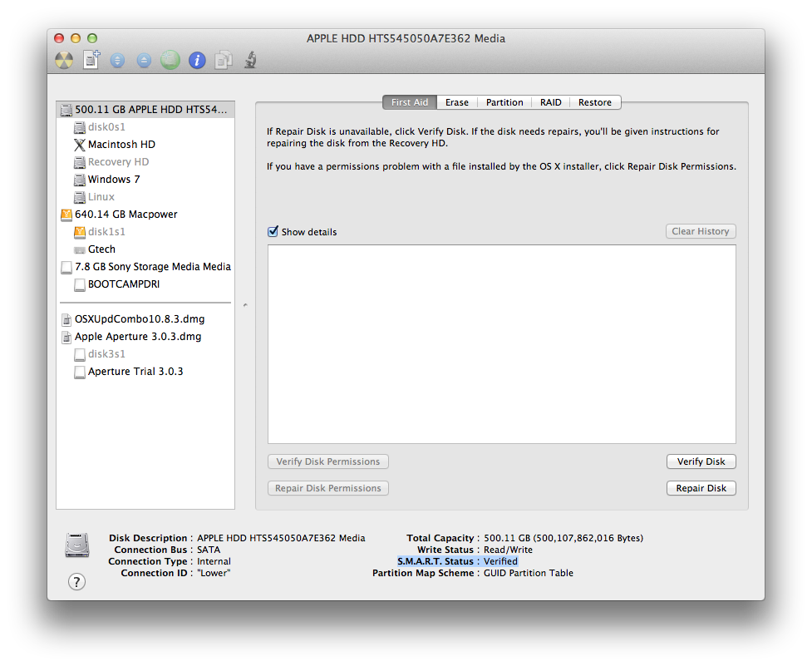Select the disk0s1 partition

tap(145, 127)
